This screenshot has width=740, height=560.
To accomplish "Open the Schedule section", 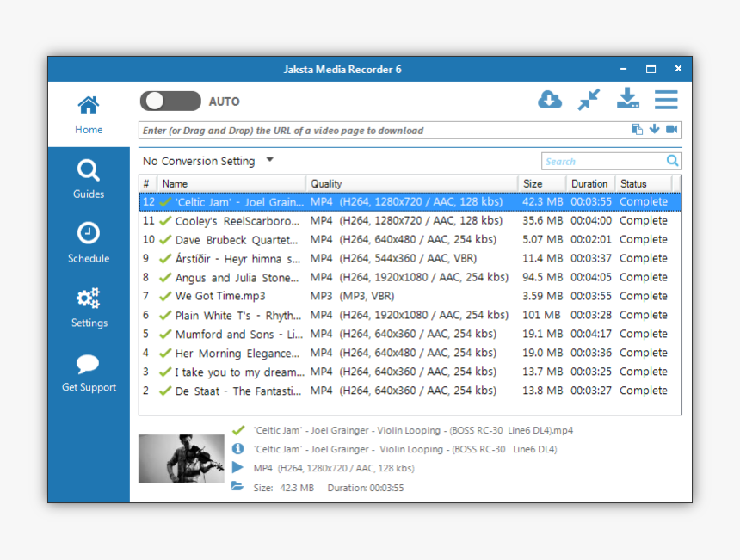I will pos(89,243).
